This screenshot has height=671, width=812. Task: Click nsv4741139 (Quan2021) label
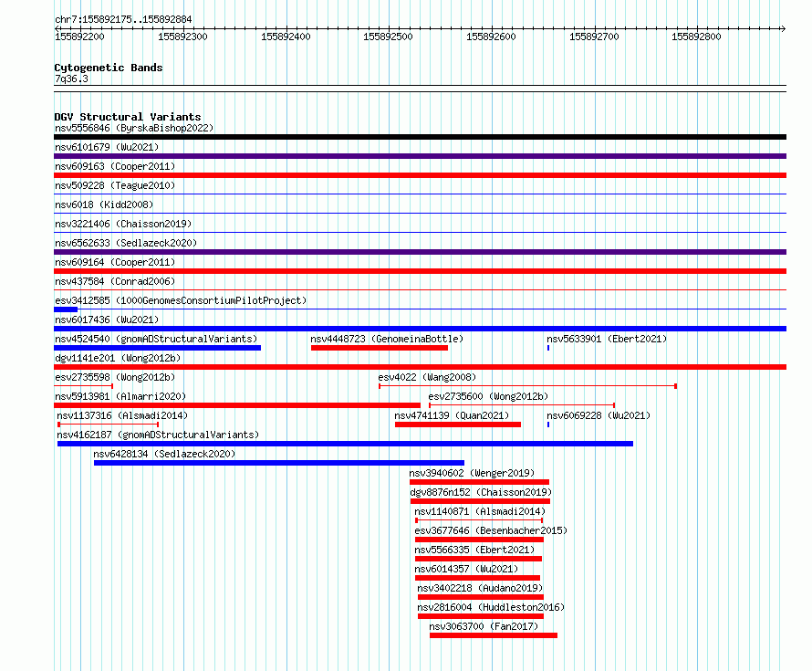(x=452, y=415)
